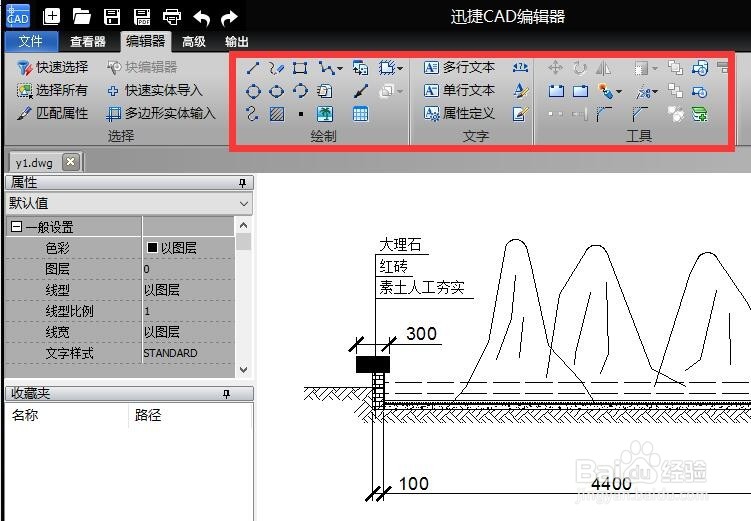Click the Insert block icon
Image resolution: width=751 pixels, height=521 pixels.
click(360, 68)
